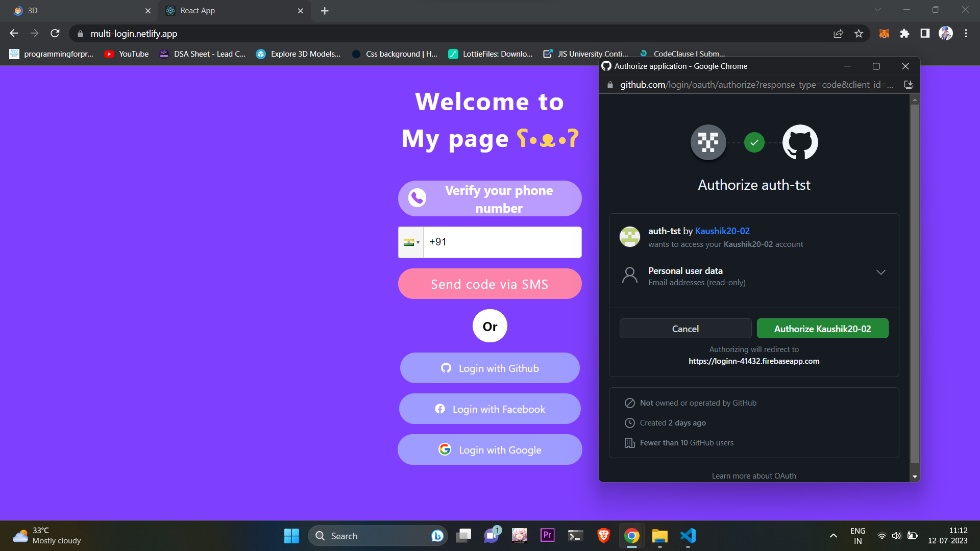Click the bookmark star icon
The image size is (980, 551).
[x=859, y=34]
